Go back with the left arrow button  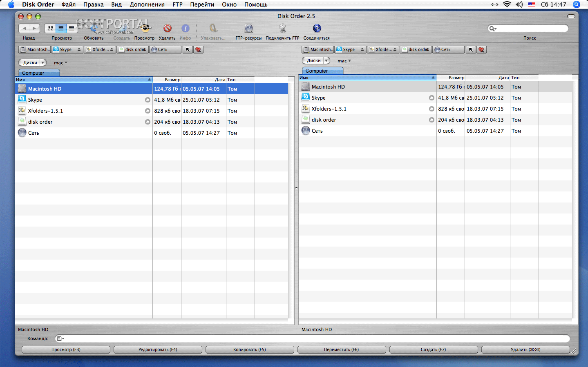[24, 28]
